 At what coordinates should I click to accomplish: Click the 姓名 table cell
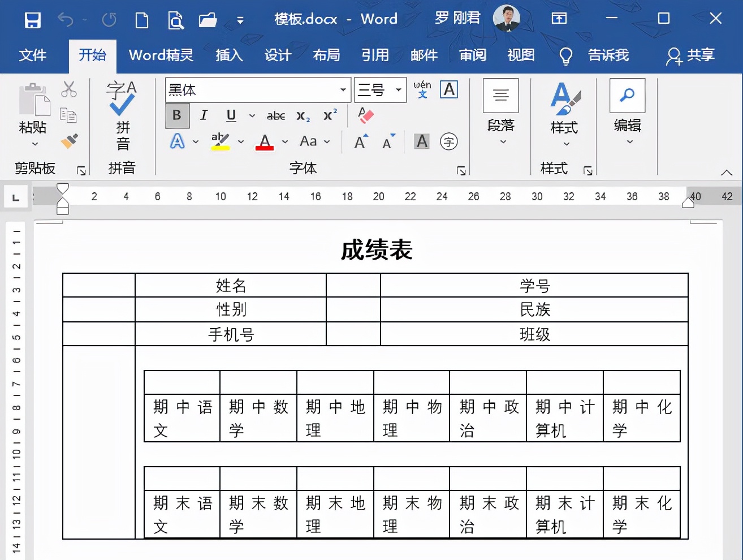231,286
